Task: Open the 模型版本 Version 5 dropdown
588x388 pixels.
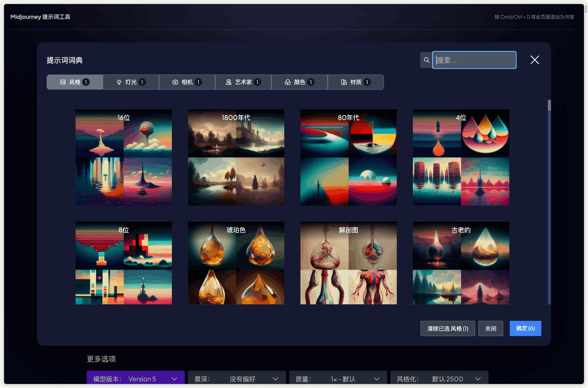Action: point(135,379)
